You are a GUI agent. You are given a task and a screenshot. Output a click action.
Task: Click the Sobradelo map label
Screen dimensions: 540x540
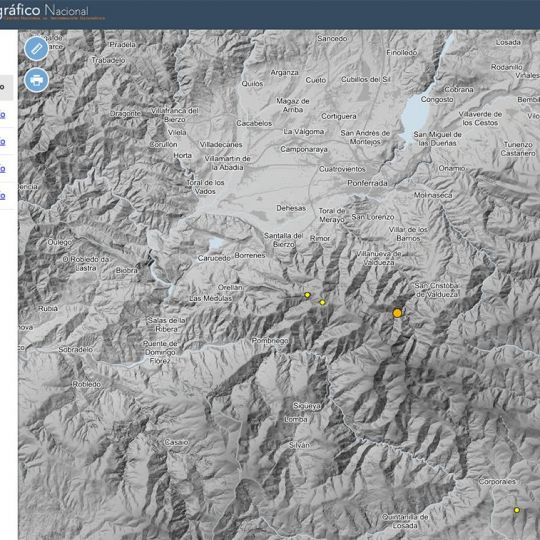pyautogui.click(x=75, y=350)
